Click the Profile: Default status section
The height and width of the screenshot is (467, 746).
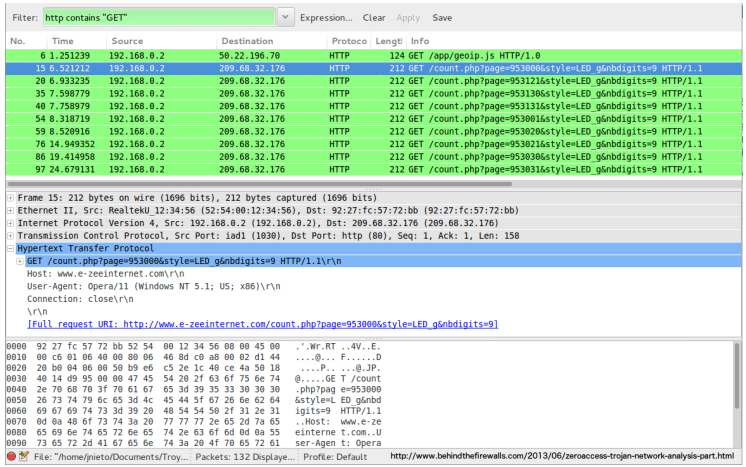click(x=338, y=457)
